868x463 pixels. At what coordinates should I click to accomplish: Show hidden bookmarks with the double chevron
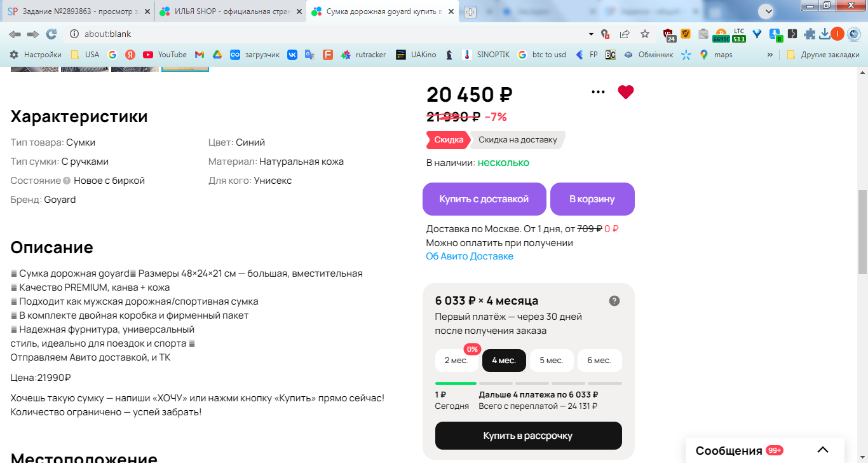pos(771,55)
